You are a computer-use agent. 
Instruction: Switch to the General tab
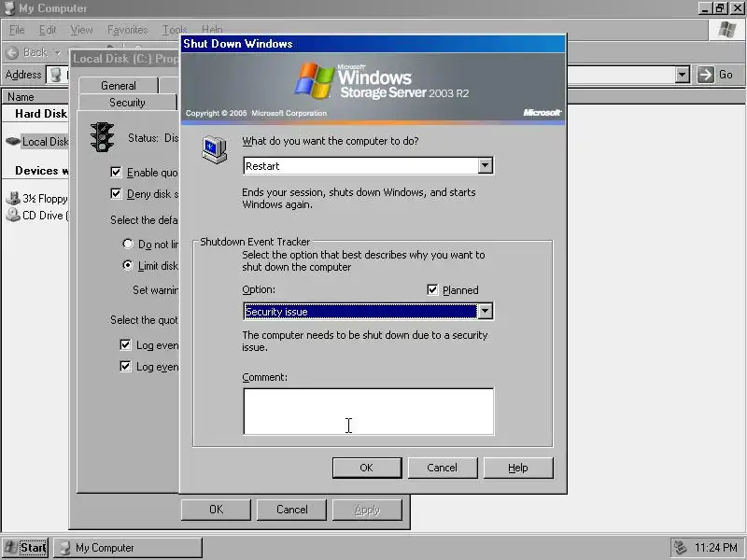tap(119, 85)
